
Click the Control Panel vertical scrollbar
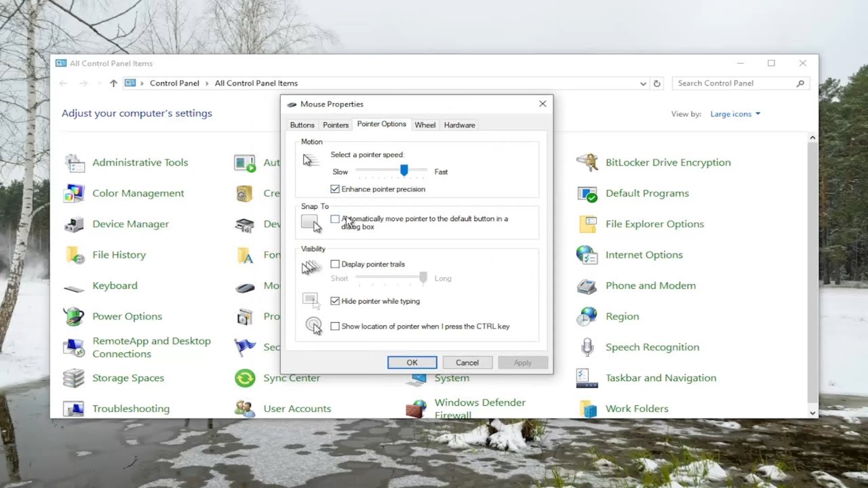pos(812,275)
